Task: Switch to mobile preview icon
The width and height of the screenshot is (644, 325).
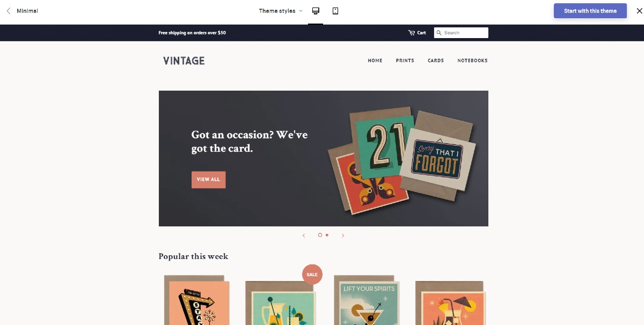Action: pos(335,11)
